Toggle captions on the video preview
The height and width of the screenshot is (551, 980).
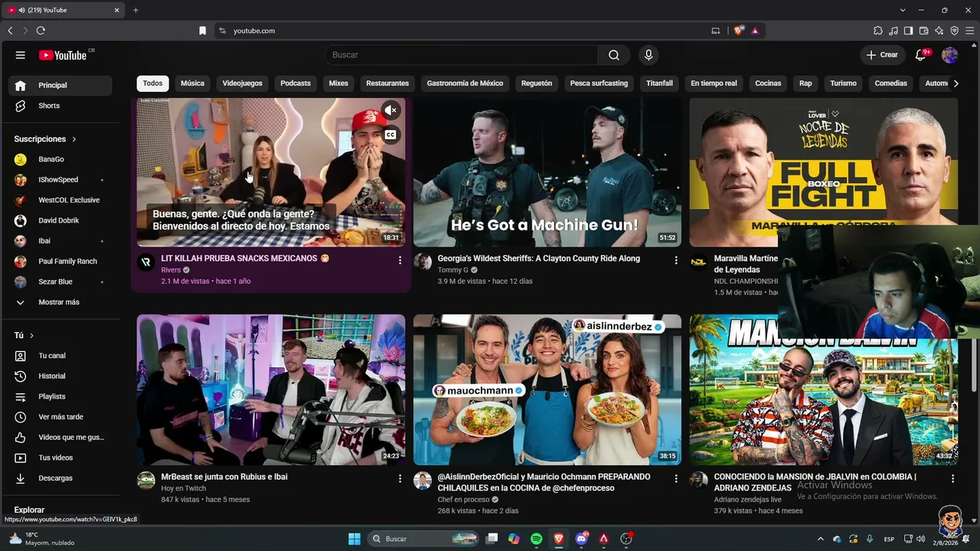(x=390, y=135)
